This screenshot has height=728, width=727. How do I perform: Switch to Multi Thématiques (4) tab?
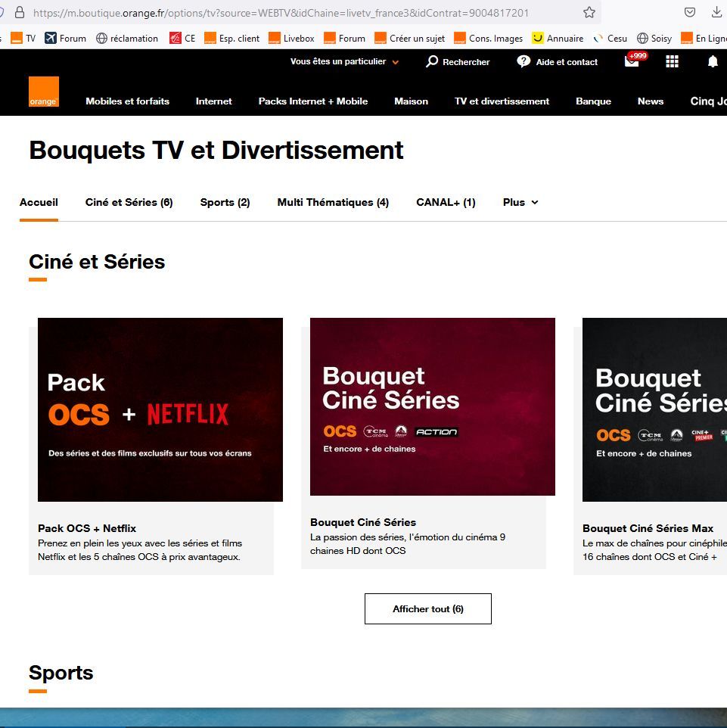tap(333, 202)
